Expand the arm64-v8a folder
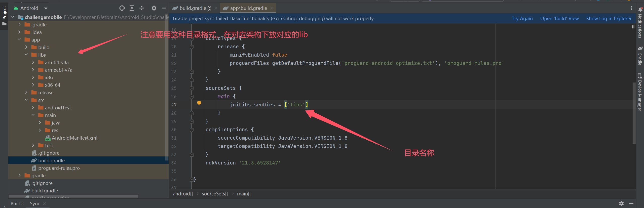The width and height of the screenshot is (644, 208). click(33, 62)
